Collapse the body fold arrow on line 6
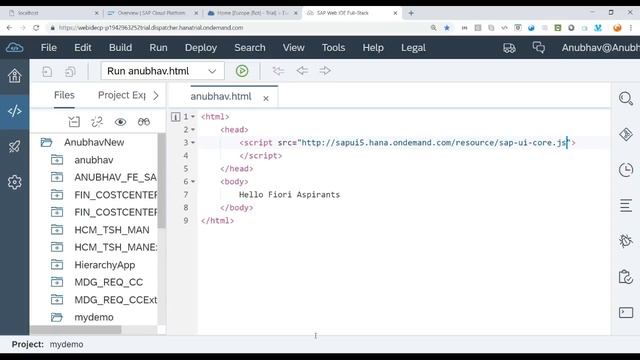Screen dimensions: 640x360 coord(193,182)
